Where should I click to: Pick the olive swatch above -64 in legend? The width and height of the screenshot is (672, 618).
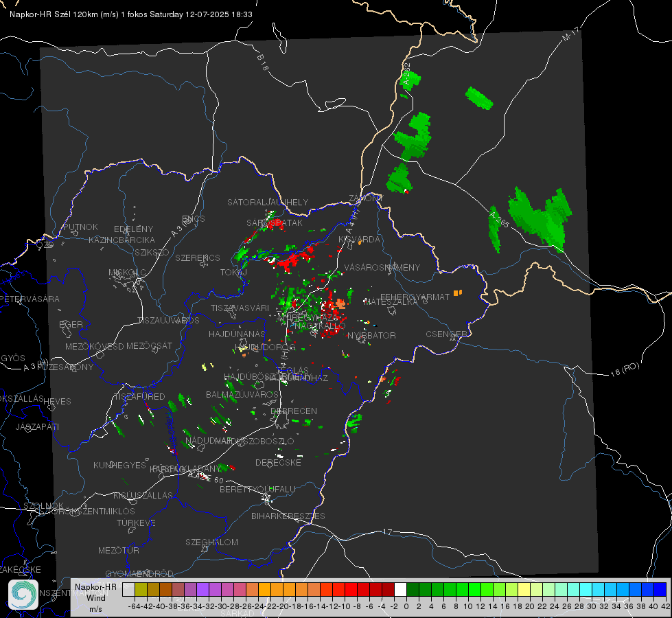tap(141, 589)
